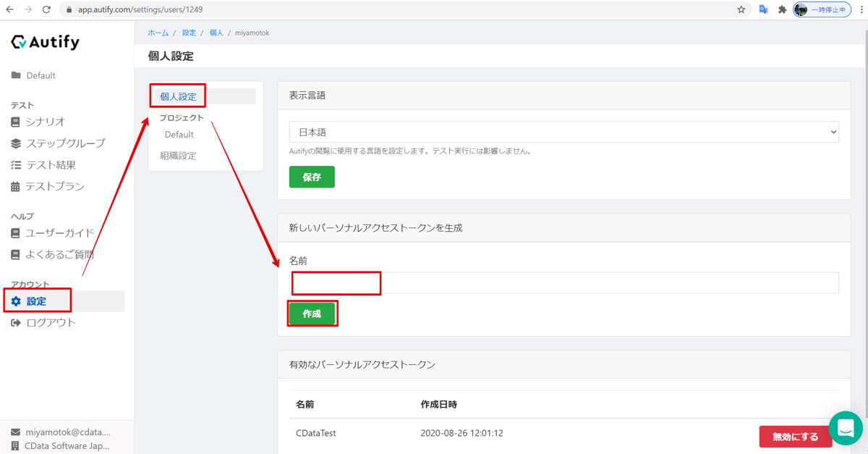The width and height of the screenshot is (868, 454).
Task: Click the browser extensions puzzle icon
Action: point(781,9)
